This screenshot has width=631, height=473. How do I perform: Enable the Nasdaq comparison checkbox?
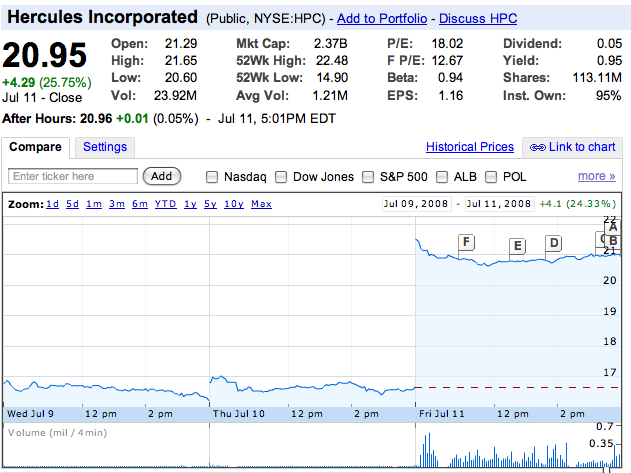(x=212, y=177)
